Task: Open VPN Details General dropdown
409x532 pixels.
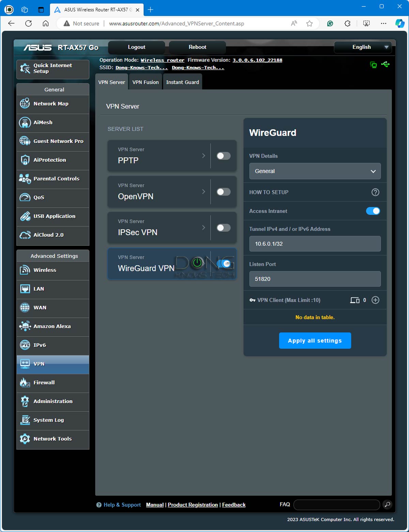Action: pos(315,171)
